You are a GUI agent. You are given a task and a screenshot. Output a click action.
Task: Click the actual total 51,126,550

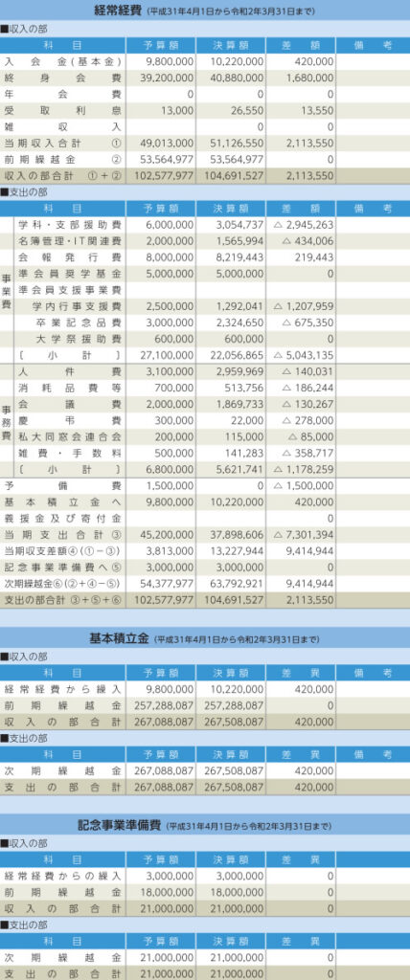pyautogui.click(x=235, y=144)
